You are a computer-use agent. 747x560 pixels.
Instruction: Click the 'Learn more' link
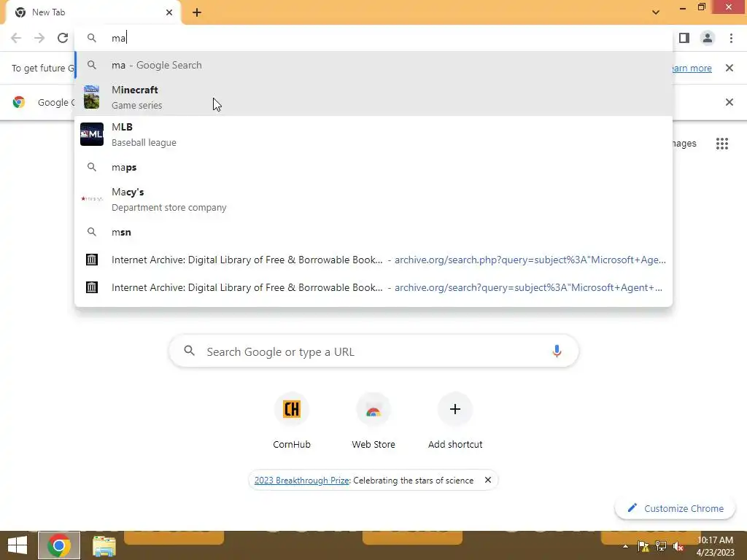tap(692, 68)
